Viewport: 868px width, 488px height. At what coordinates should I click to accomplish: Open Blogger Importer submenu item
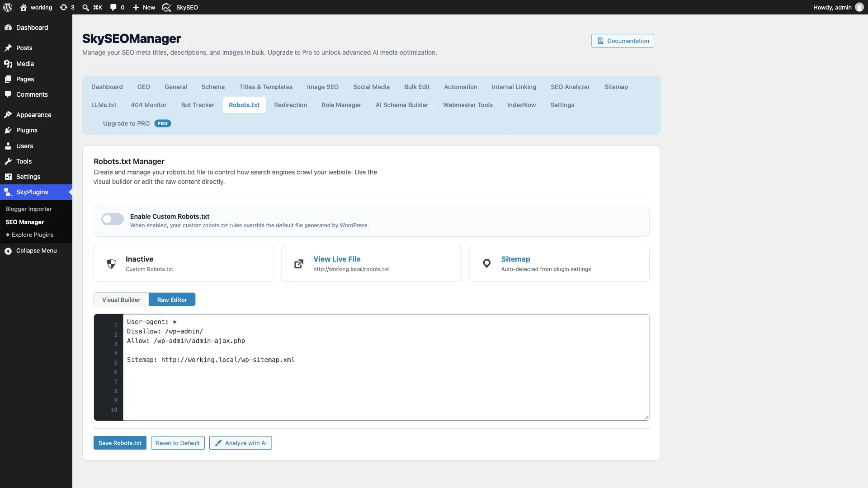point(28,209)
